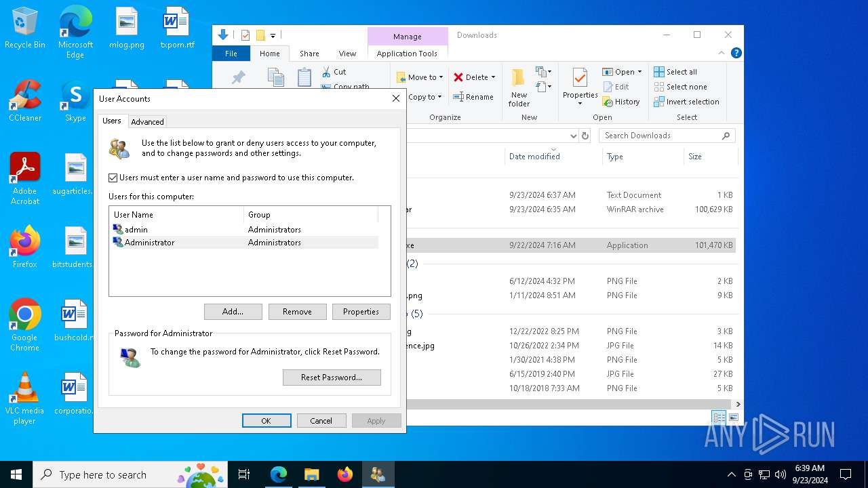This screenshot has width=868, height=488.
Task: Open the File menu in Explorer
Action: 231,54
